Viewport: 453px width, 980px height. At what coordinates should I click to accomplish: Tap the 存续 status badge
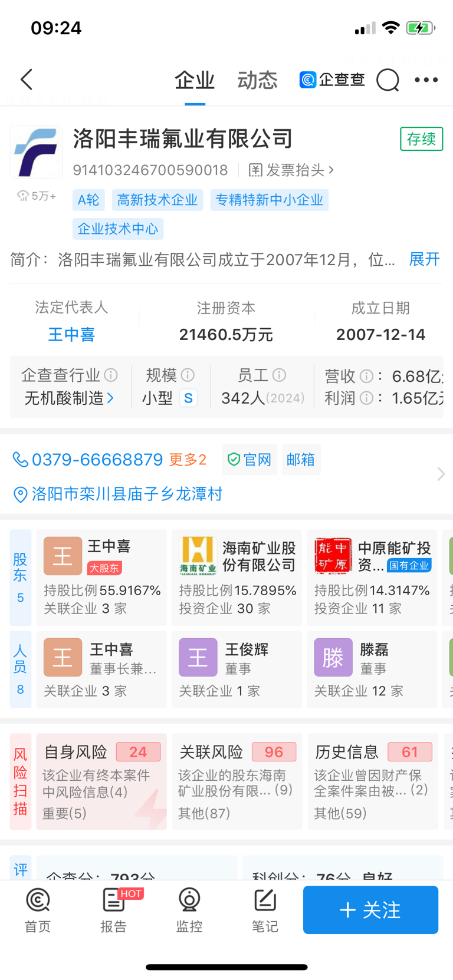[x=421, y=139]
